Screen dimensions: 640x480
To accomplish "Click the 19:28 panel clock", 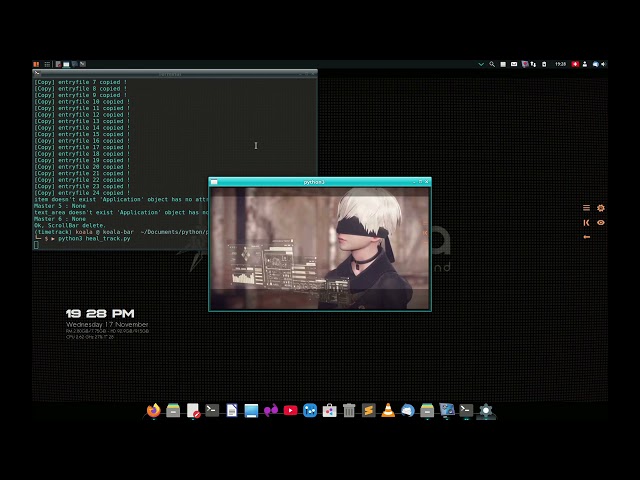I will tap(560, 64).
